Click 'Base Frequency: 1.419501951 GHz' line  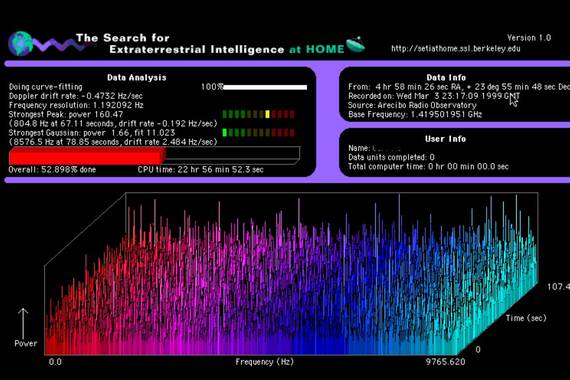[x=415, y=115]
